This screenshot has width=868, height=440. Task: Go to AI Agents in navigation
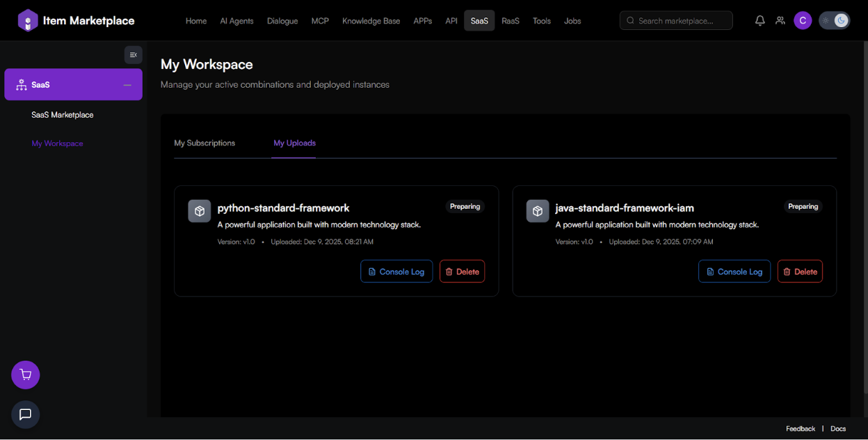tap(236, 21)
